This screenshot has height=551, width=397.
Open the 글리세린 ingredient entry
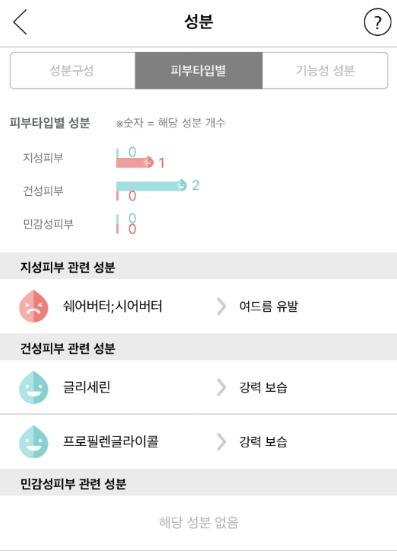point(87,387)
